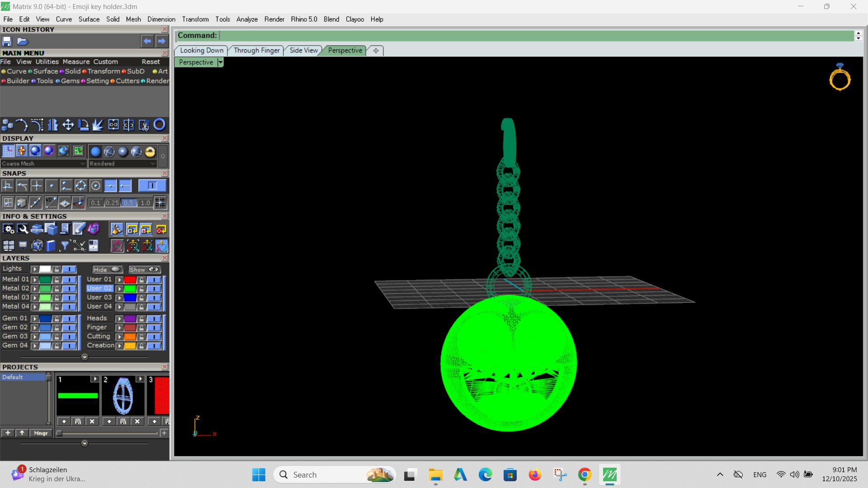Toggle the center snap with circle icon
868x488 pixels.
(95, 186)
